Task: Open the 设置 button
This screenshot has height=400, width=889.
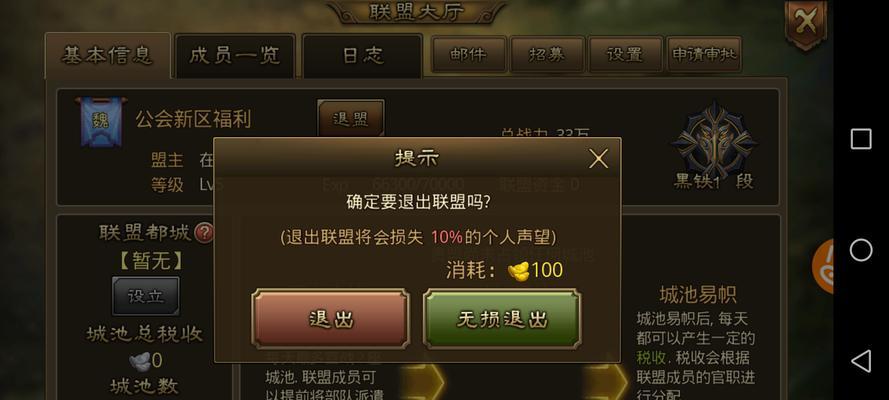Action: coord(625,54)
